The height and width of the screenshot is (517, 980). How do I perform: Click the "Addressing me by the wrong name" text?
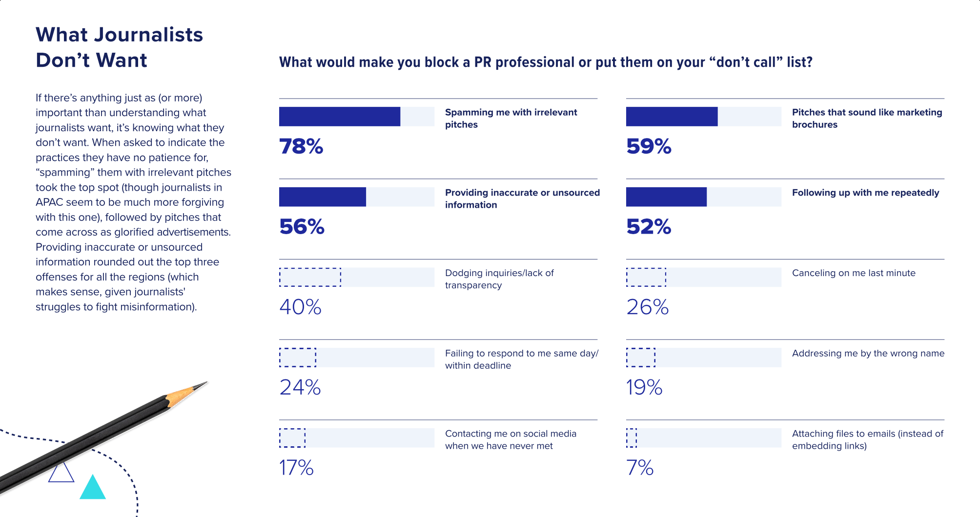click(x=868, y=353)
